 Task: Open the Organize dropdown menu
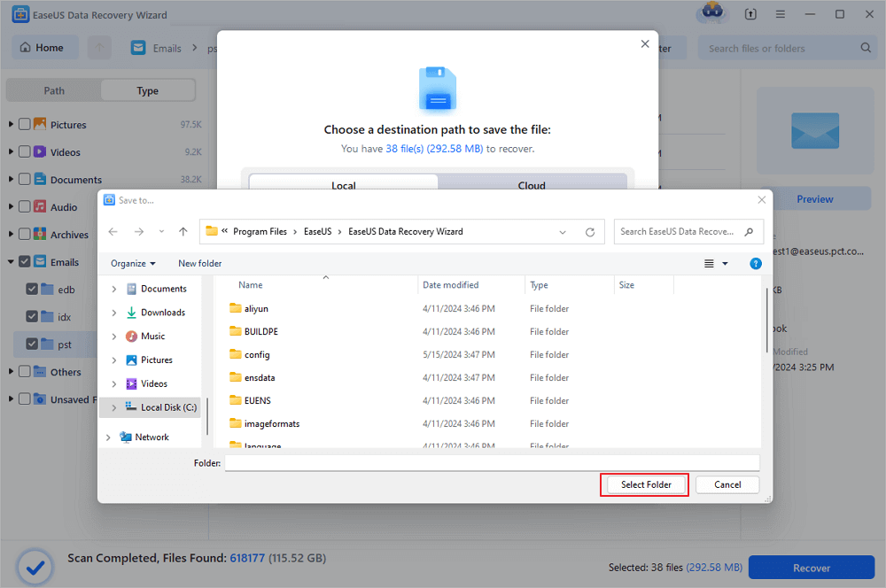click(133, 263)
